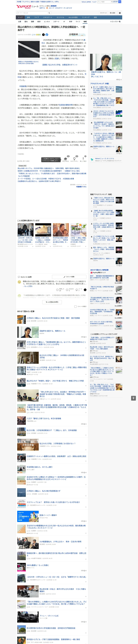Report the article via 記事に関する報告
The width and height of the screenshot is (138, 644).
click(x=24, y=161)
